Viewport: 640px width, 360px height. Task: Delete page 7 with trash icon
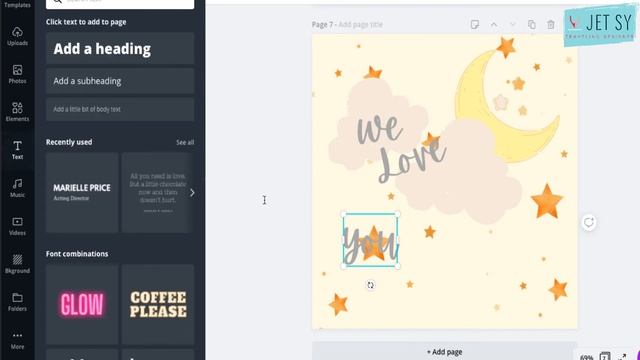coord(551,24)
